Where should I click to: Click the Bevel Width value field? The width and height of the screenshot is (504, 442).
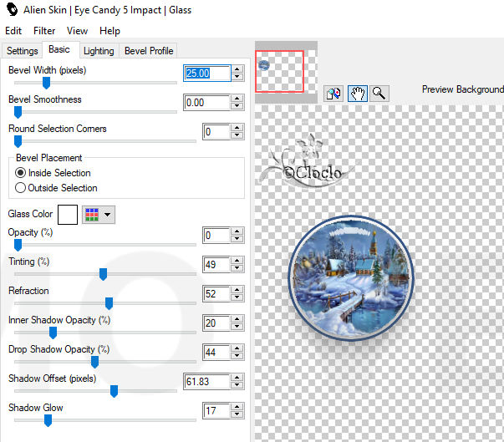207,74
